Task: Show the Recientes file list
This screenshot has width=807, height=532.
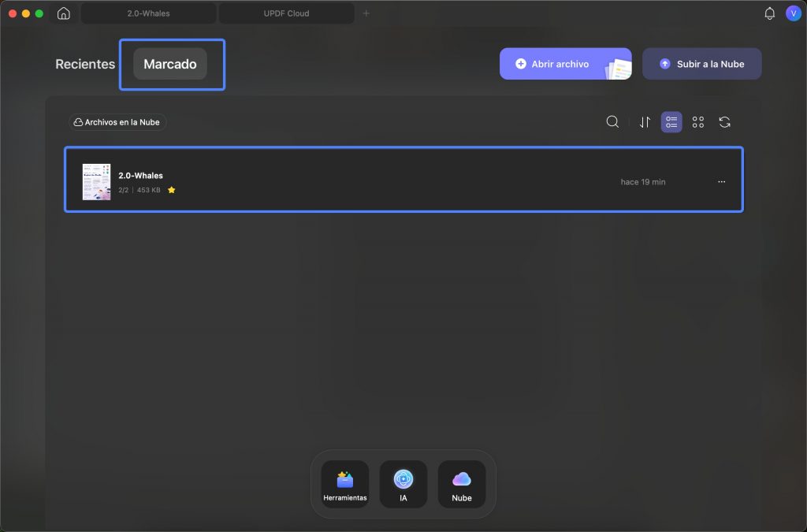Action: coord(85,64)
